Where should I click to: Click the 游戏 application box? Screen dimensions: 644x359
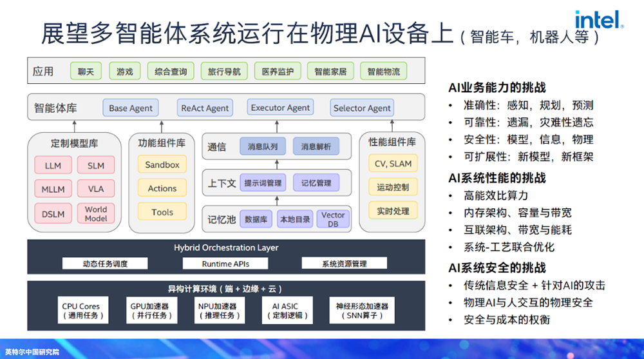[124, 72]
